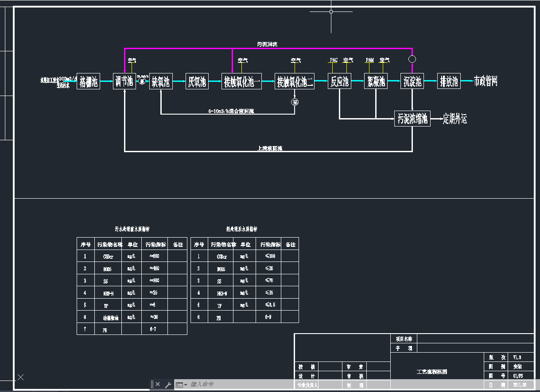Image resolution: width=540 pixels, height=392 pixels.
Task: Select pump symbol after 调节池
Action: coord(142,81)
